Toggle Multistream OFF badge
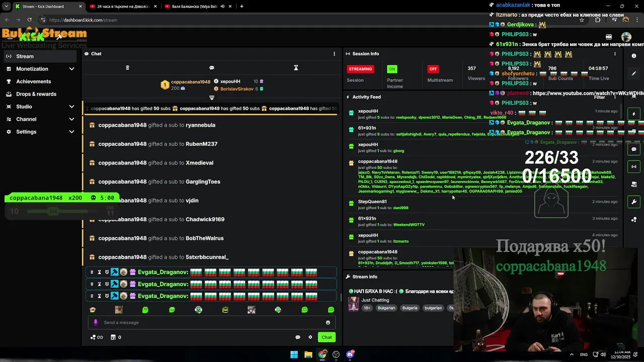Image resolution: width=644 pixels, height=362 pixels. tap(433, 69)
